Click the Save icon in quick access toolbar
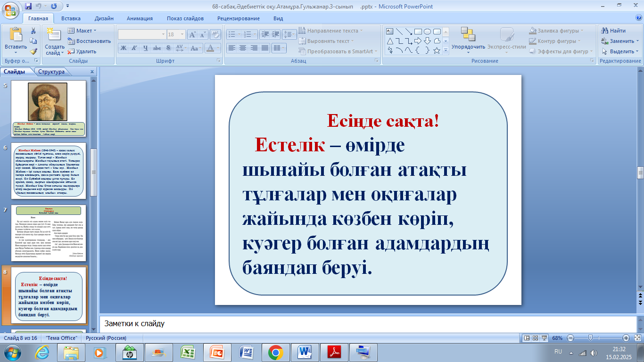The image size is (644, 362). click(28, 7)
